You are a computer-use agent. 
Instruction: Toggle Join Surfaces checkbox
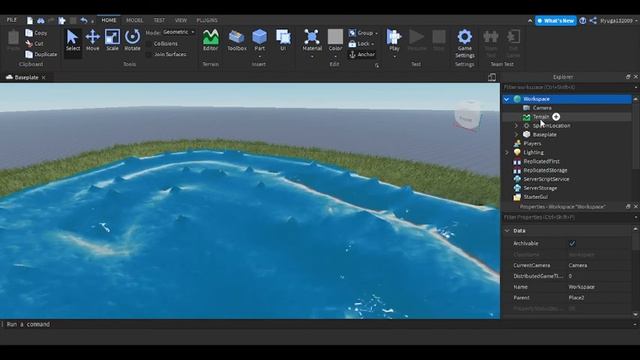click(149, 54)
